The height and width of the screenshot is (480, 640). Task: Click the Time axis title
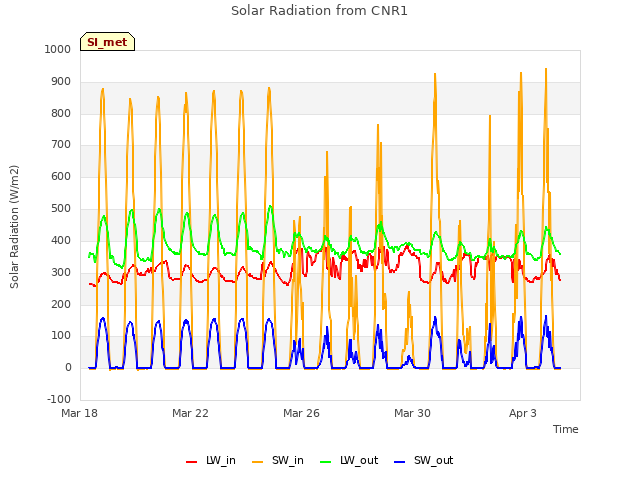[x=566, y=429]
